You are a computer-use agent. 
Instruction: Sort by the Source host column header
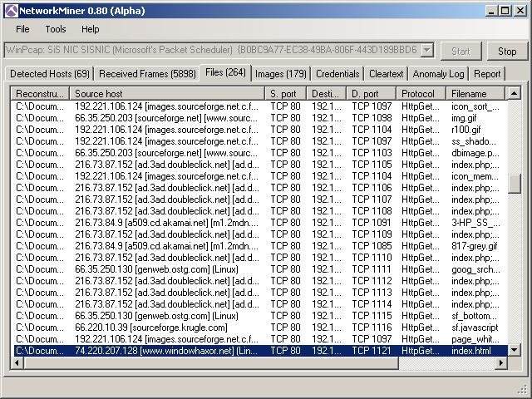click(x=166, y=94)
